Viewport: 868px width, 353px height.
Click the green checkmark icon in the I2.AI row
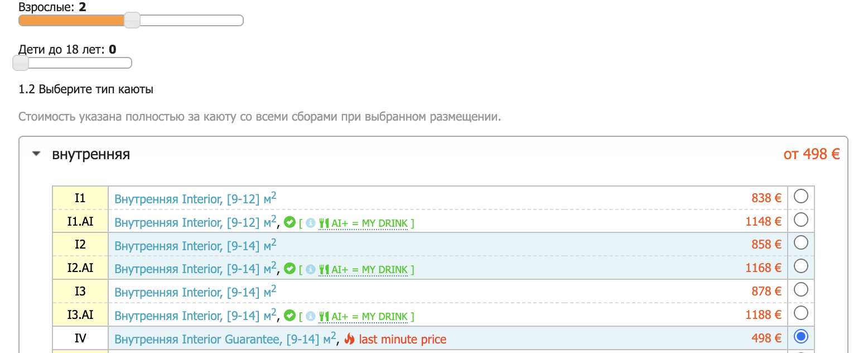[290, 269]
